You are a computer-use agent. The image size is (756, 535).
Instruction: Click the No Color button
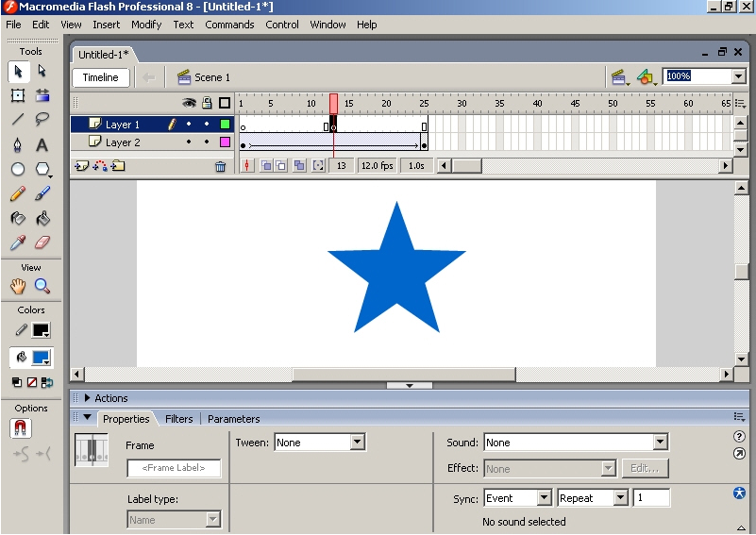(x=32, y=382)
